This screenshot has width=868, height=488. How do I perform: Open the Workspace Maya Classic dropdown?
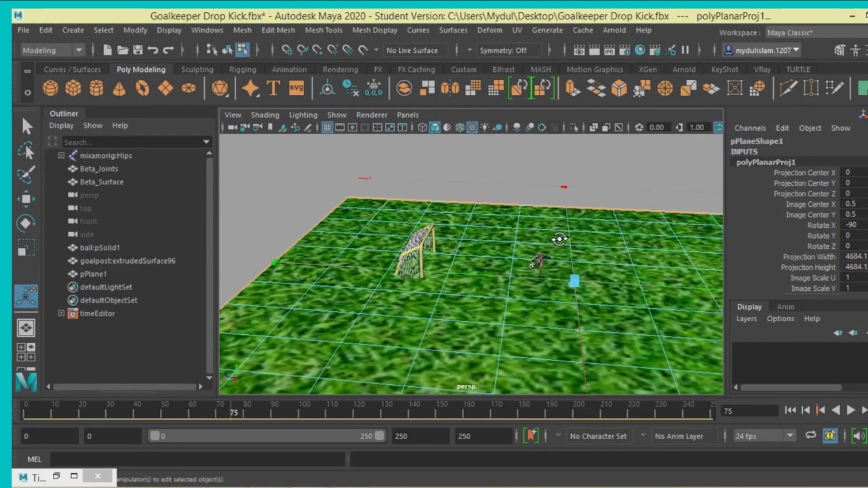(x=816, y=32)
